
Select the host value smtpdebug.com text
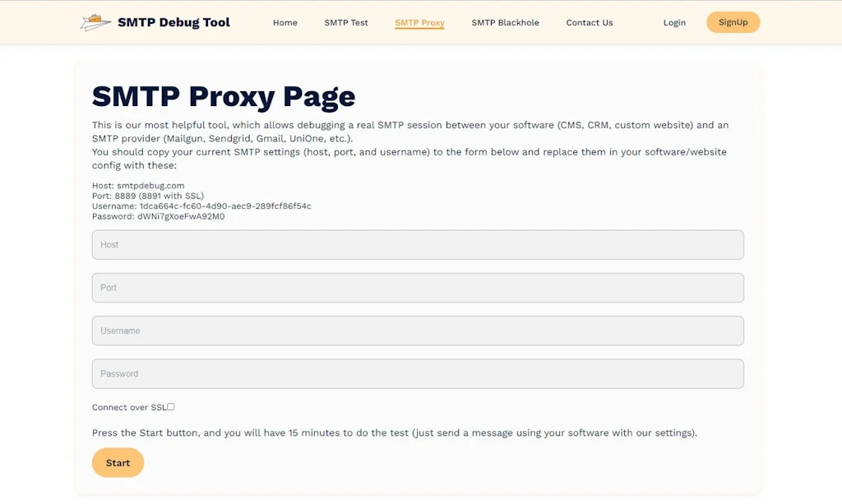(x=137, y=185)
